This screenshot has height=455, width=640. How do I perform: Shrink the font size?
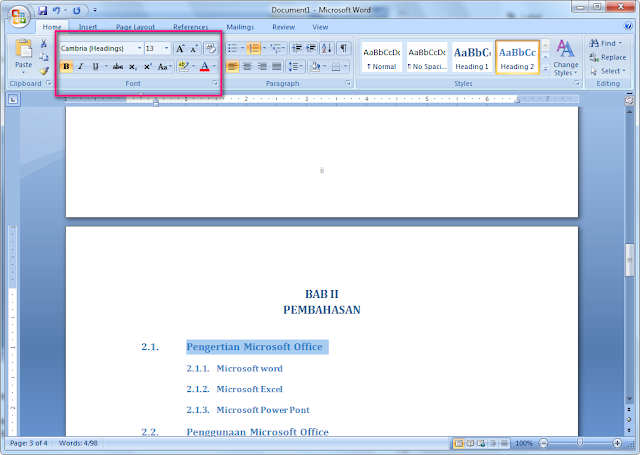[194, 49]
